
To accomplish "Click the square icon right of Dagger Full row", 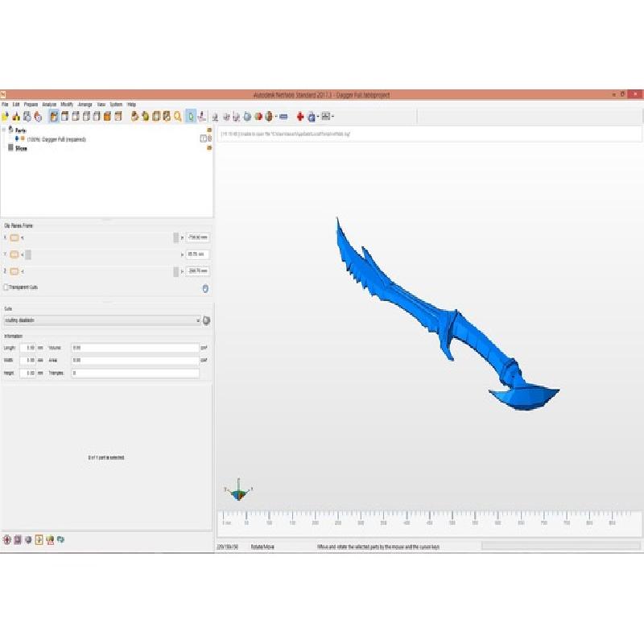I will (204, 138).
